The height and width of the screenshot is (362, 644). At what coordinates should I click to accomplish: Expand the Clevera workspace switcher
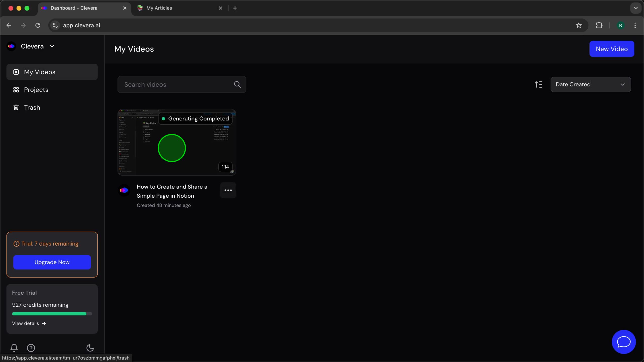tap(52, 46)
